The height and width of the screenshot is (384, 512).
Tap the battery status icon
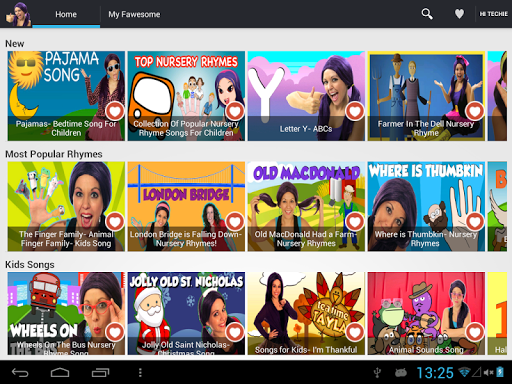point(500,372)
